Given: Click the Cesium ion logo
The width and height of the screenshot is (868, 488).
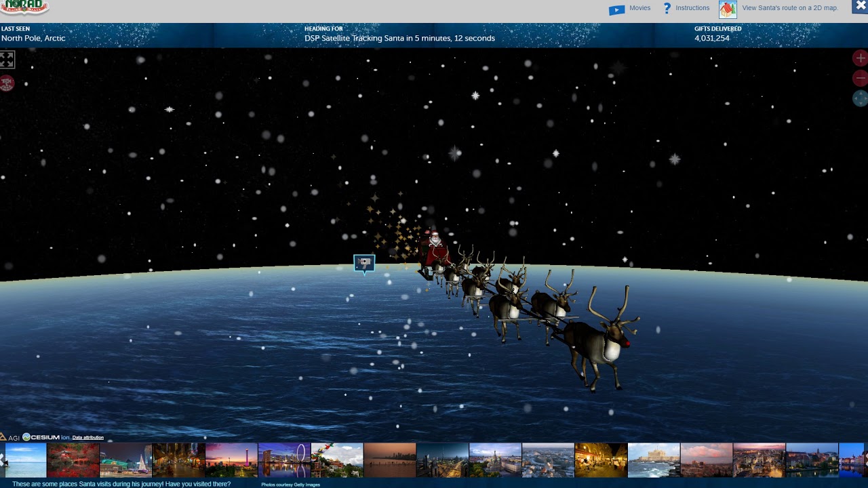Looking at the screenshot, I should pos(46,437).
